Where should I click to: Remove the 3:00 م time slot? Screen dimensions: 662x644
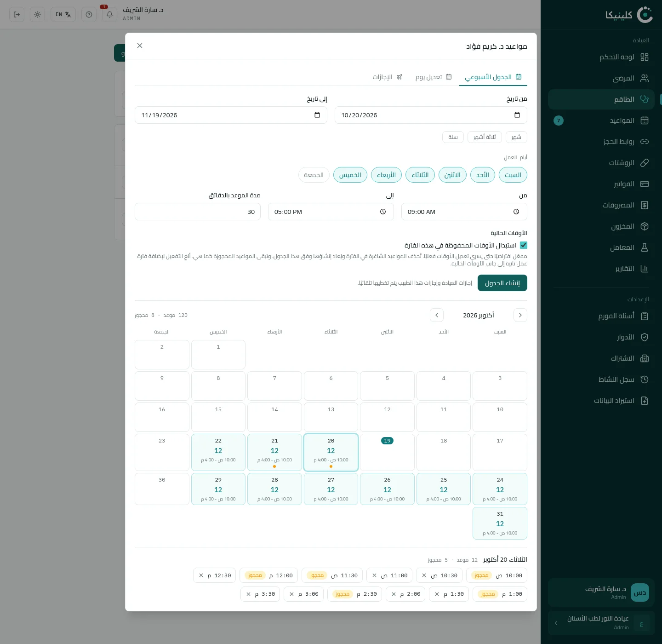[291, 594]
